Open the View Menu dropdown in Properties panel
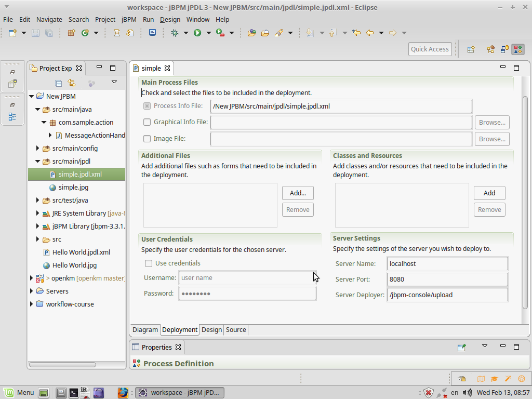Screen dimensions: 532x399 [484, 347]
